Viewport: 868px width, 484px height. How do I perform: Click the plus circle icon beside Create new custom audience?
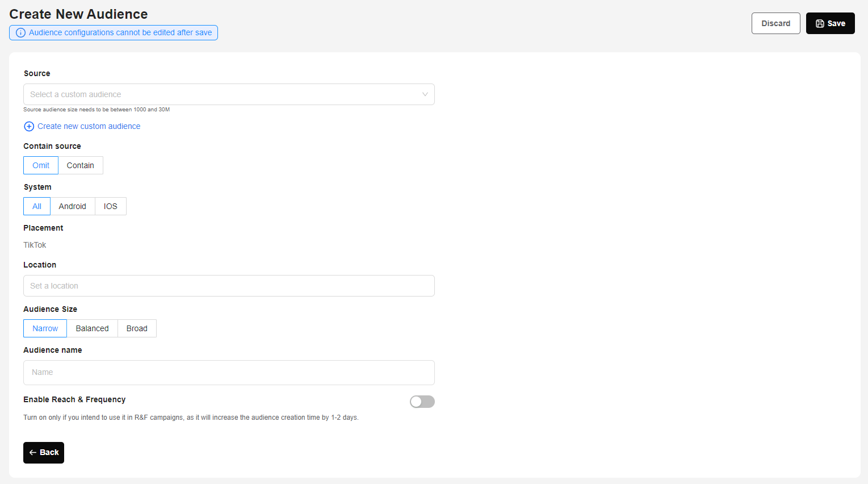click(29, 126)
